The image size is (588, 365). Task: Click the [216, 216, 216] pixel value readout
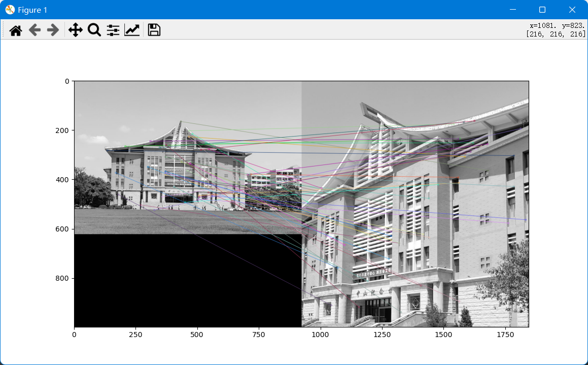click(556, 34)
